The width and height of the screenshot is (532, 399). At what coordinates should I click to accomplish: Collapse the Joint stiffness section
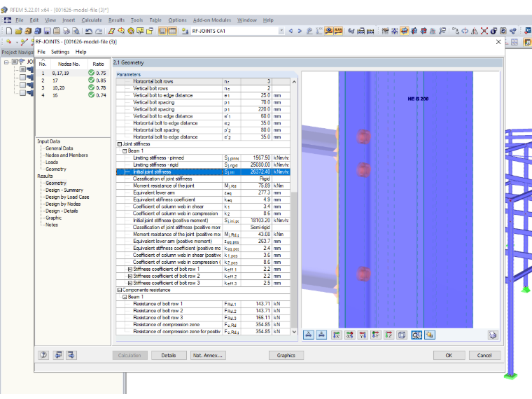click(x=120, y=144)
